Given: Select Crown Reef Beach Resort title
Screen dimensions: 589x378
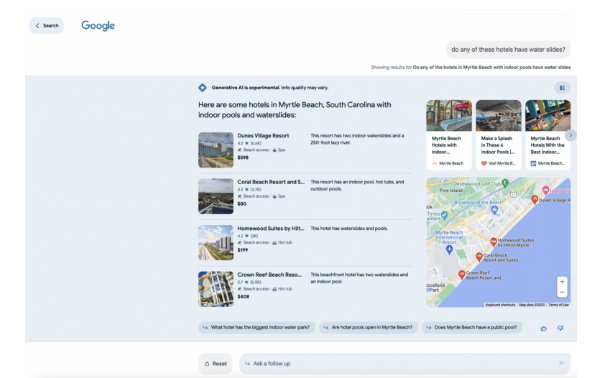Looking at the screenshot, I should [269, 275].
